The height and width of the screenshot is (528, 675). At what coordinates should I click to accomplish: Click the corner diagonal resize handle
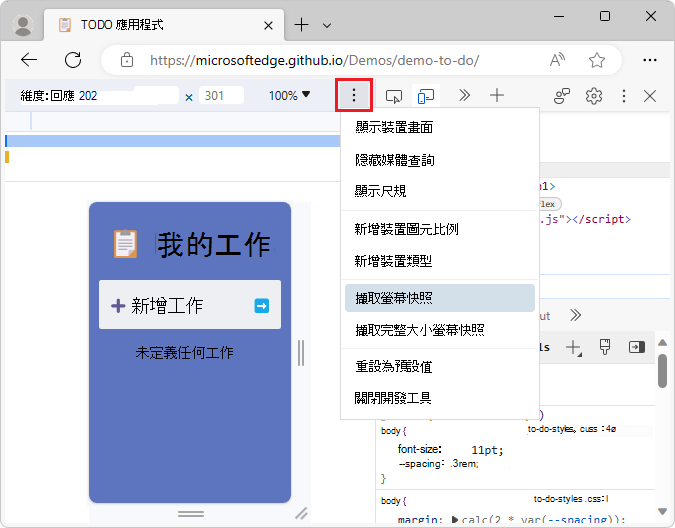[x=301, y=513]
